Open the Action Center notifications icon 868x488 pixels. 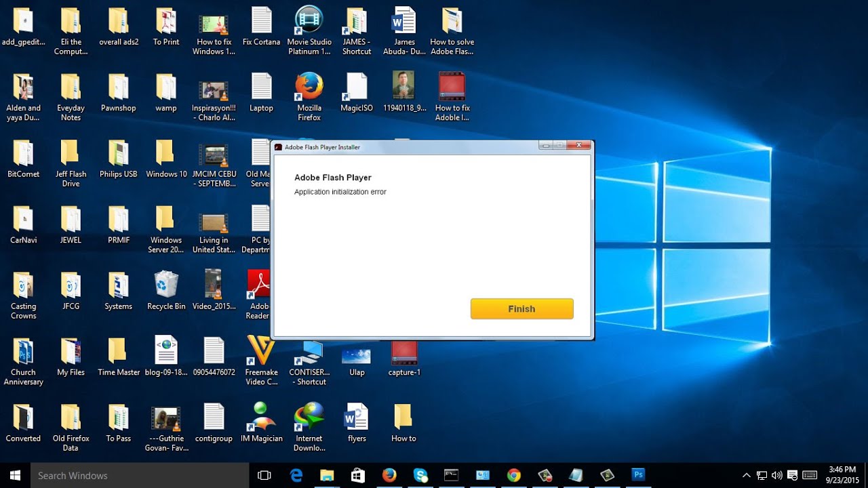coord(793,475)
